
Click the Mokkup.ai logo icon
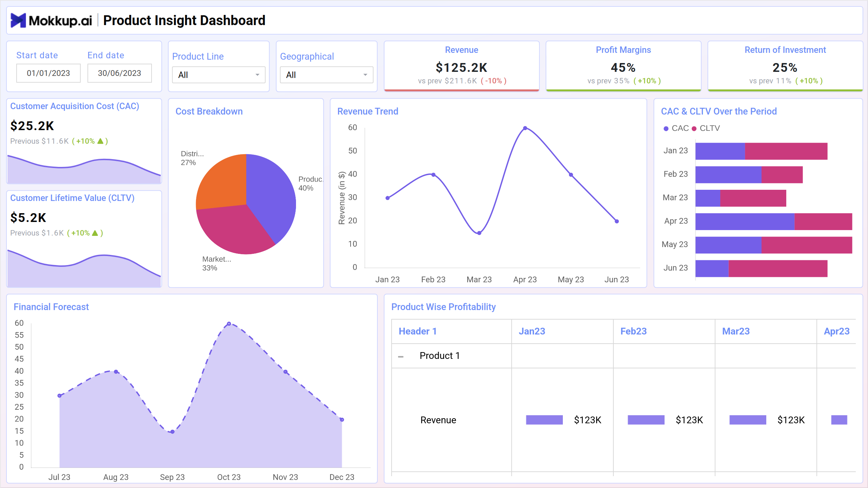(18, 20)
